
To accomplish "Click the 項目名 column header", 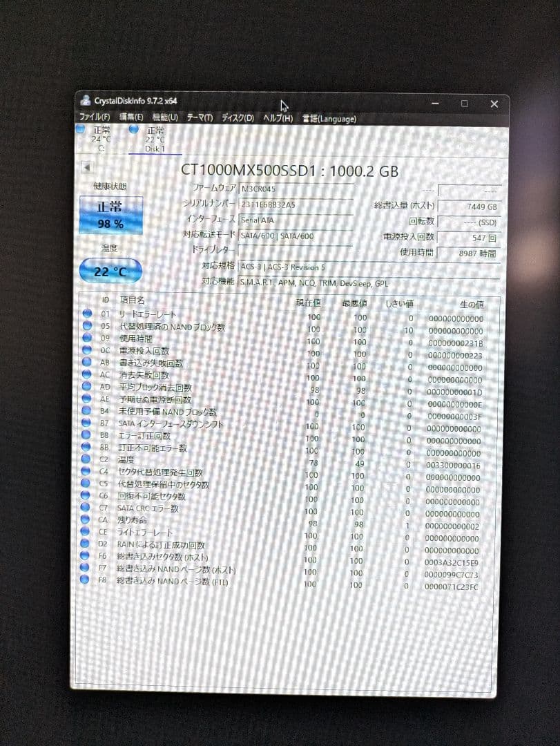I will (133, 300).
